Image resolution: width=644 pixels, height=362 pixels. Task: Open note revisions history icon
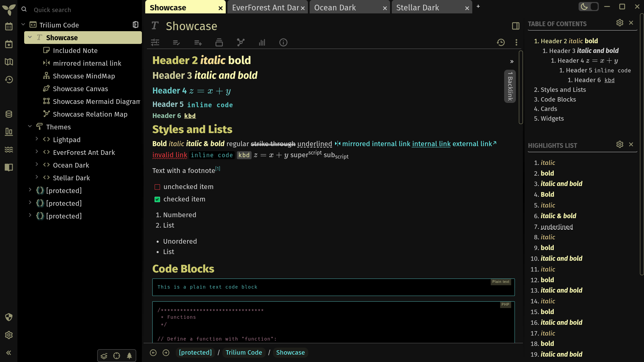[501, 42]
